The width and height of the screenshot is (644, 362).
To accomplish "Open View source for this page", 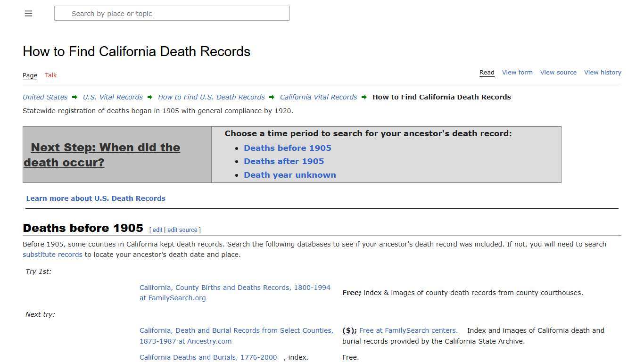I will 558,72.
